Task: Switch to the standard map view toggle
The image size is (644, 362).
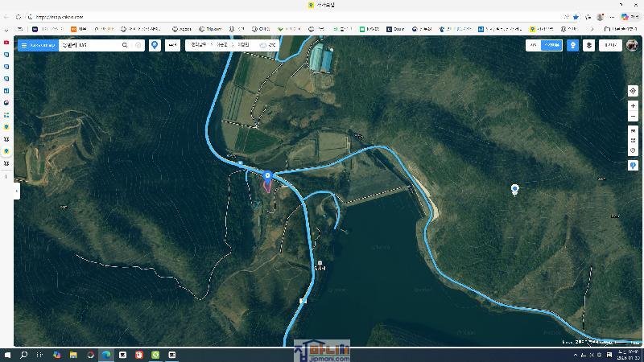Action: (x=533, y=45)
